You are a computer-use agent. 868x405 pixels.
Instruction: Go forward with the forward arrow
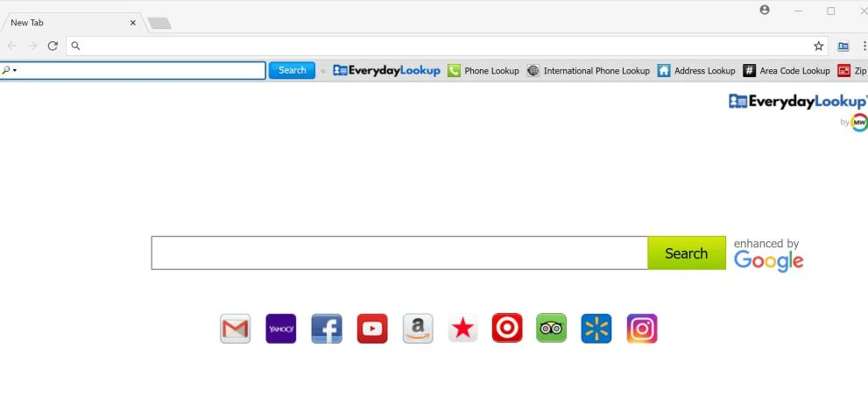32,46
